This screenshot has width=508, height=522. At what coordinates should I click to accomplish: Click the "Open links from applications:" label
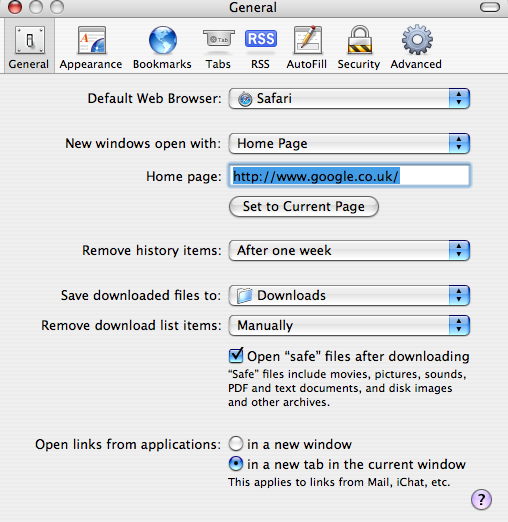[x=128, y=445]
